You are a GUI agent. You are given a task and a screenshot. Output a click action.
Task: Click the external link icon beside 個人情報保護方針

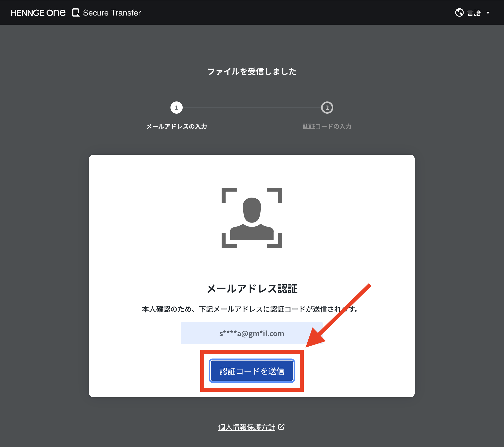pyautogui.click(x=281, y=427)
